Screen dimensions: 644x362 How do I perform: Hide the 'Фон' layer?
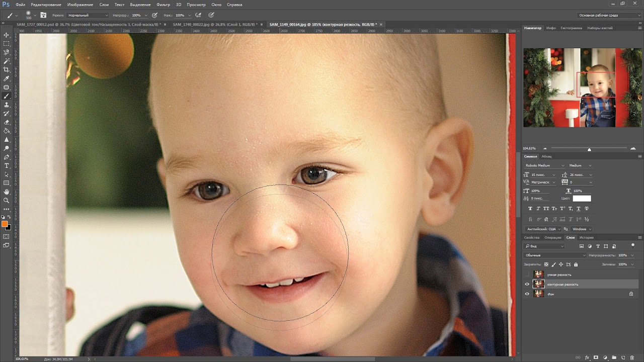(527, 294)
